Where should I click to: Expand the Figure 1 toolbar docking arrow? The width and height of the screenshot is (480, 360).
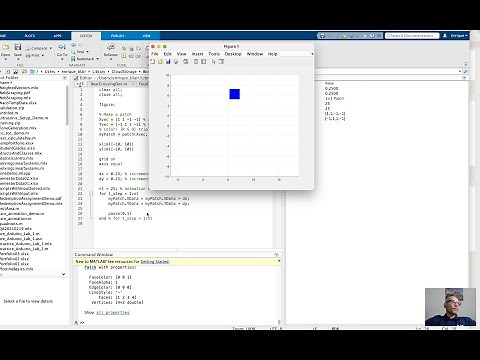pyautogui.click(x=312, y=54)
